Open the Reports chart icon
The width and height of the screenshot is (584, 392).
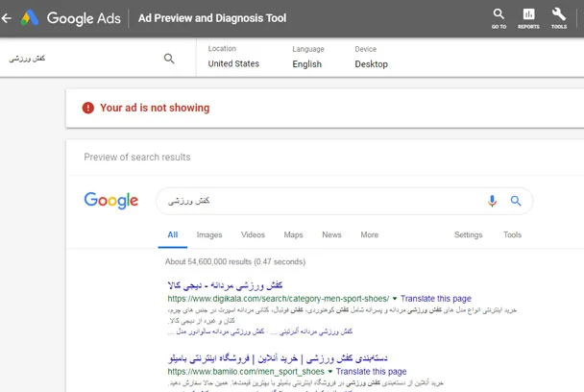tap(528, 18)
